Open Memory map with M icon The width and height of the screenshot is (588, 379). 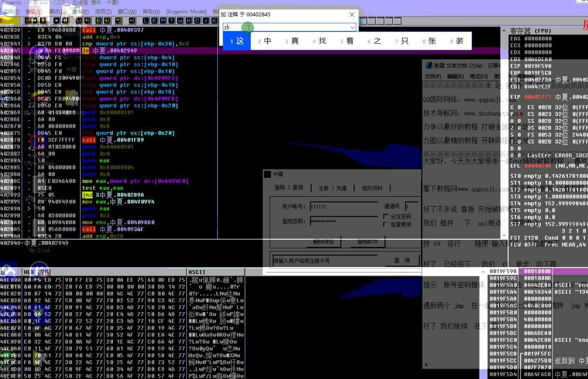pos(163,20)
